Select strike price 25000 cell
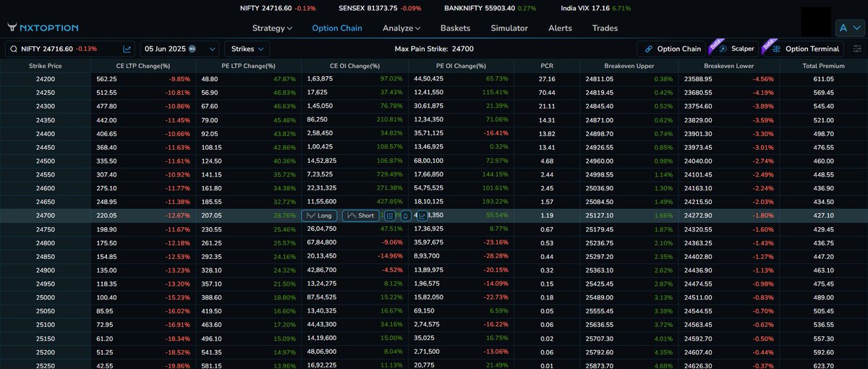Image resolution: width=868 pixels, height=369 pixels. (45, 298)
